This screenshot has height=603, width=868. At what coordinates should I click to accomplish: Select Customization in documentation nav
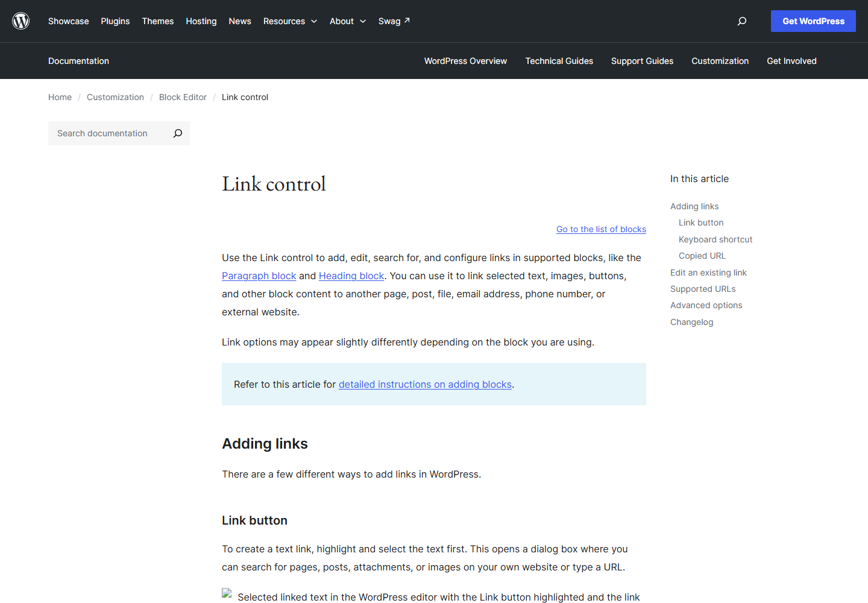coord(720,61)
